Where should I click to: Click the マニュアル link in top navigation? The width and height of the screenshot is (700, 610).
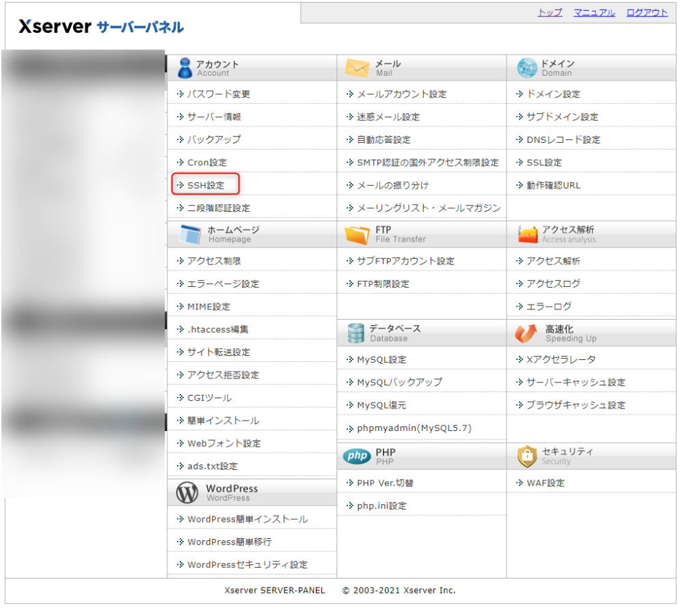pos(593,12)
